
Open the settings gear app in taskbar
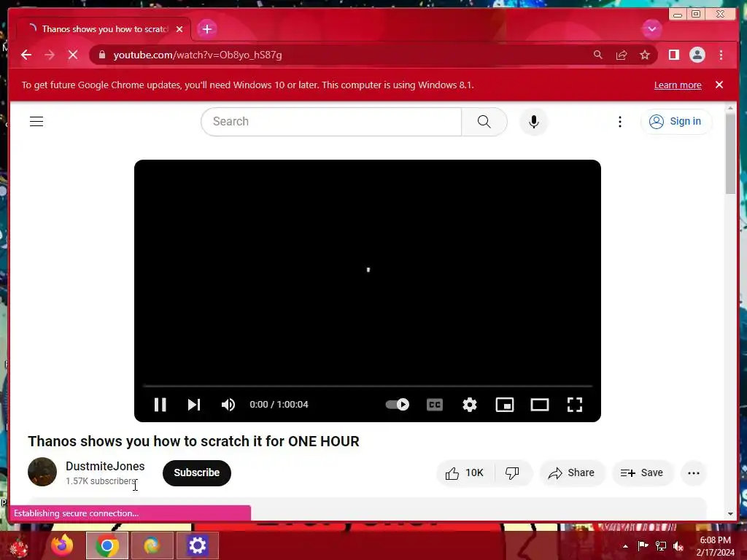click(x=197, y=545)
